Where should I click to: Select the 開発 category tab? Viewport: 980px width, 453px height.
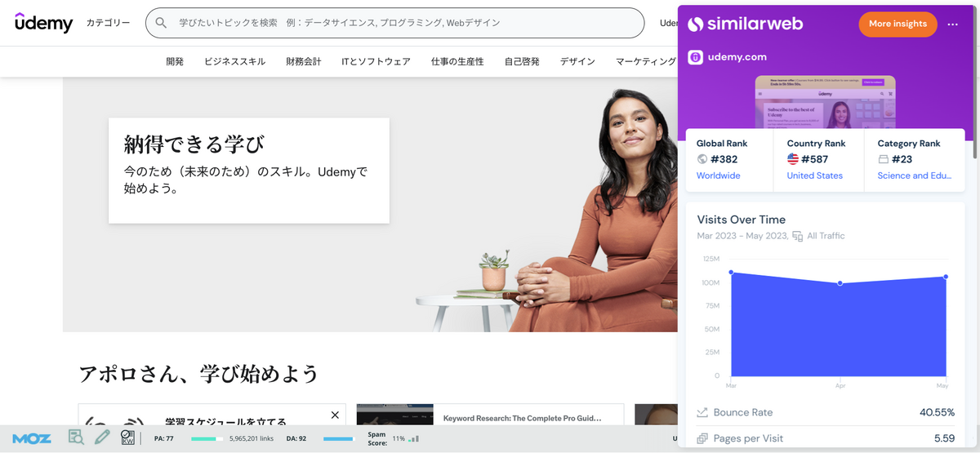(175, 61)
